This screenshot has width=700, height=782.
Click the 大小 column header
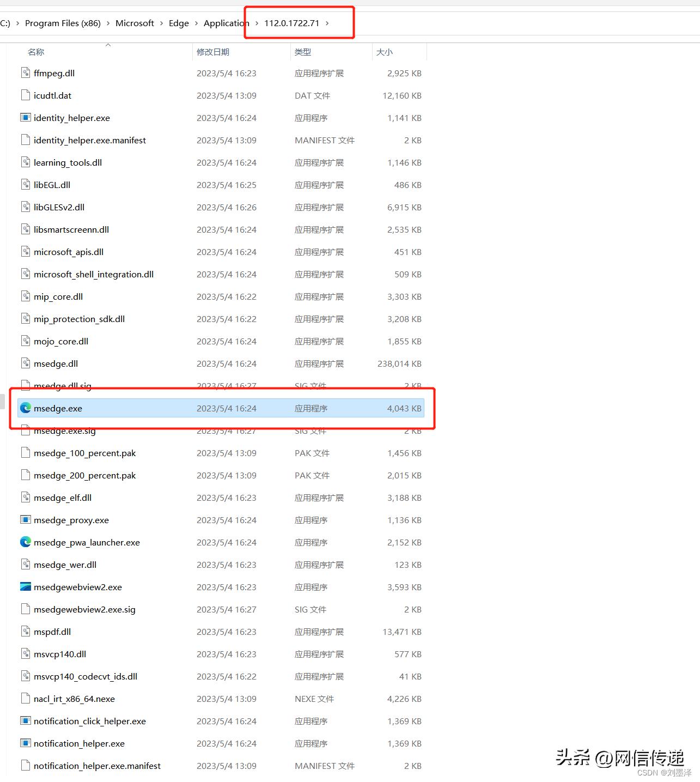point(385,52)
